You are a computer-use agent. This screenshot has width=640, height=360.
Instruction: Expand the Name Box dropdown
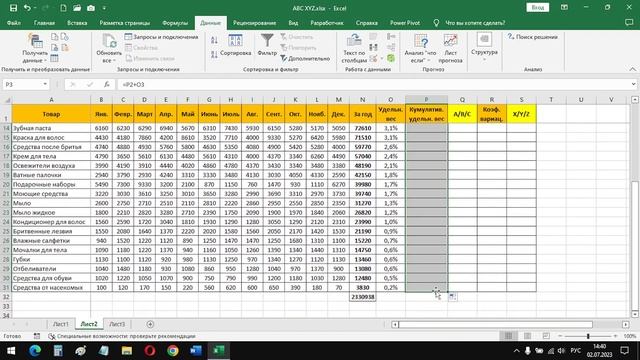(45, 84)
